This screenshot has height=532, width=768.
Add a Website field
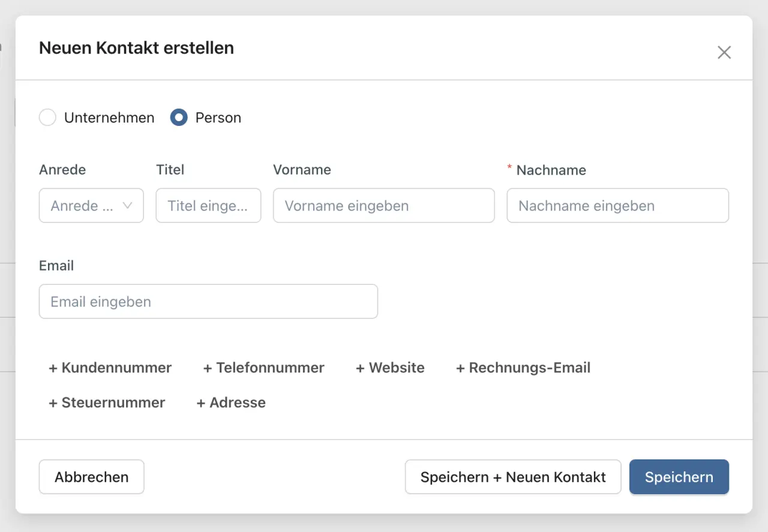pyautogui.click(x=390, y=368)
